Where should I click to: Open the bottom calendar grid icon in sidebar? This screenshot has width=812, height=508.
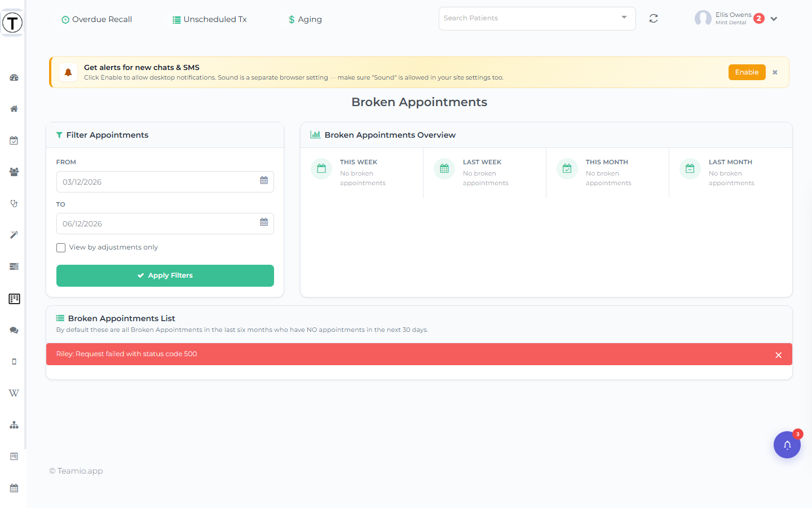[14, 488]
